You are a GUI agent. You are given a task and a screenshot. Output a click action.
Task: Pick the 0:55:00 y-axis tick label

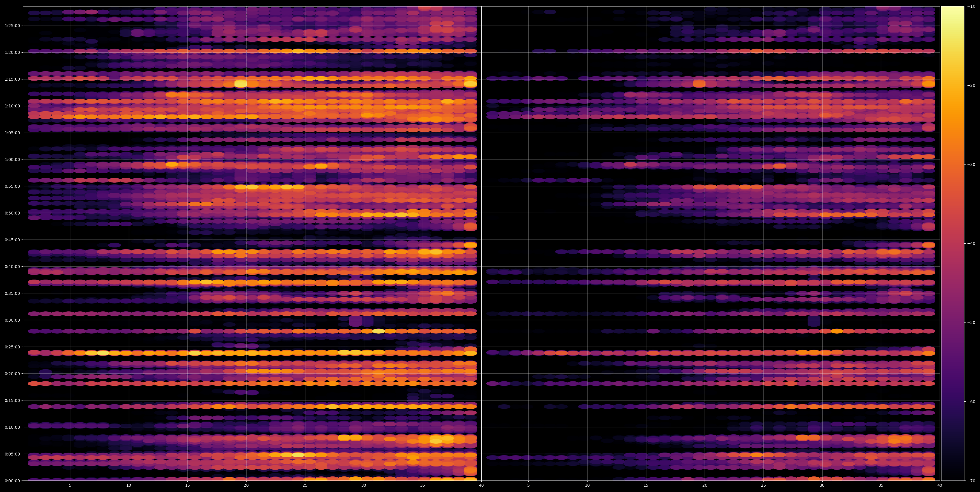pos(12,186)
